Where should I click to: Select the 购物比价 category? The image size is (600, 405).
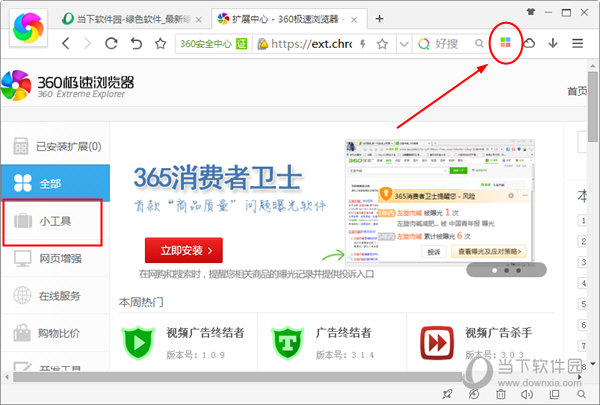click(55, 333)
